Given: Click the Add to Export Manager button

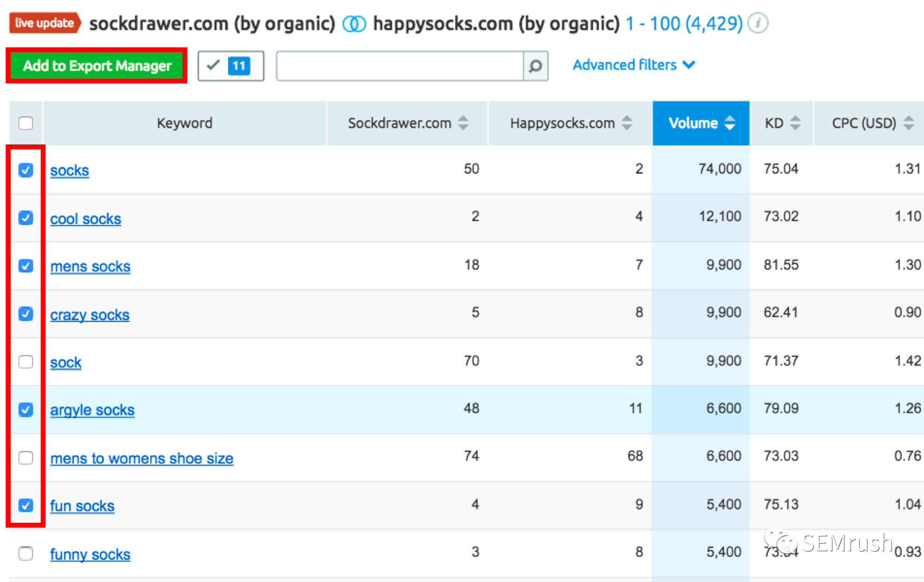Looking at the screenshot, I should tap(97, 65).
